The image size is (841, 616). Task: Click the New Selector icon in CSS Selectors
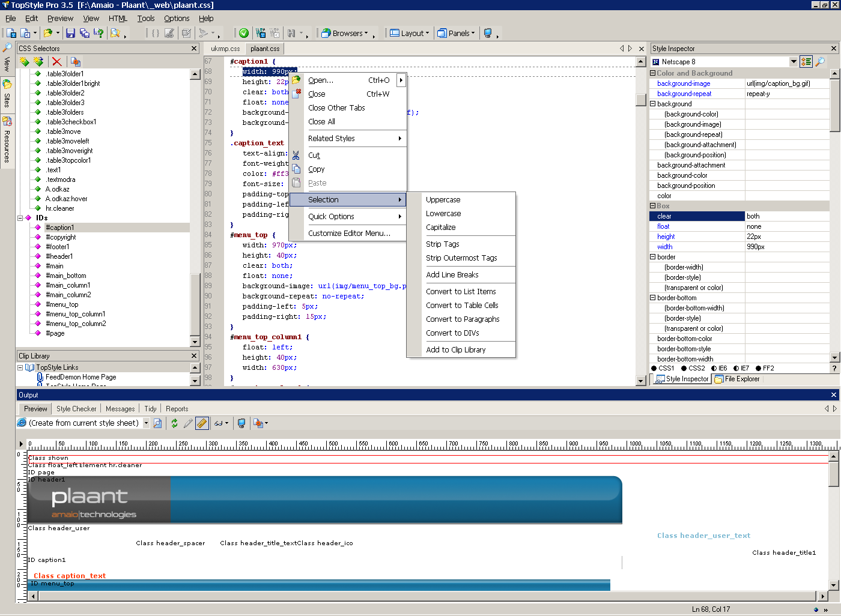pyautogui.click(x=25, y=61)
